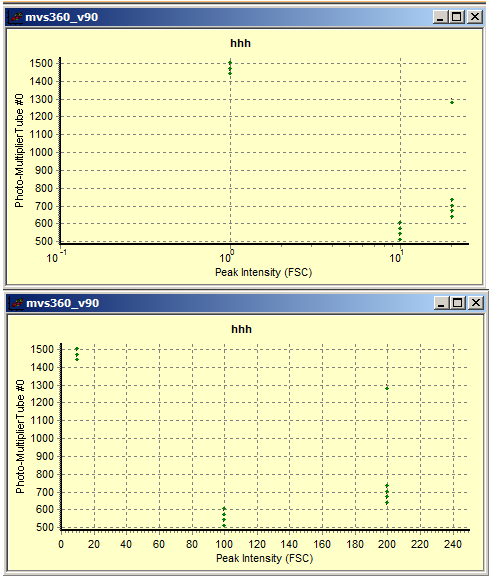Select the data point at x=200 near 1300 in bottom plot
The height and width of the screenshot is (578, 489).
coord(387,388)
